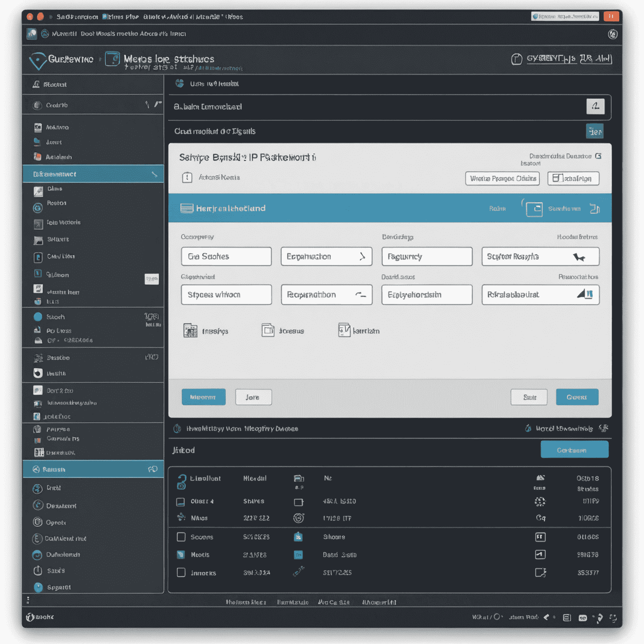Image resolution: width=644 pixels, height=644 pixels.
Task: Open the Scyber Roayhs dropdown
Action: click(540, 257)
